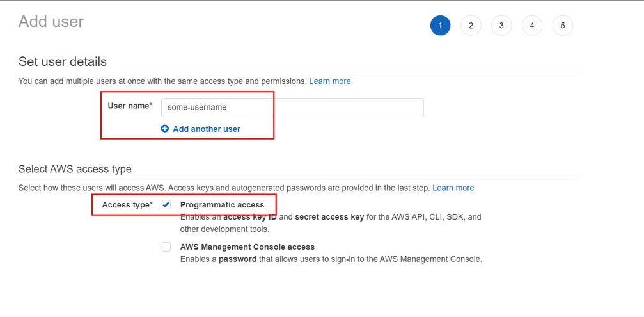This screenshot has width=644, height=317.
Task: Open Learn more about adding multiple users
Action: click(330, 81)
